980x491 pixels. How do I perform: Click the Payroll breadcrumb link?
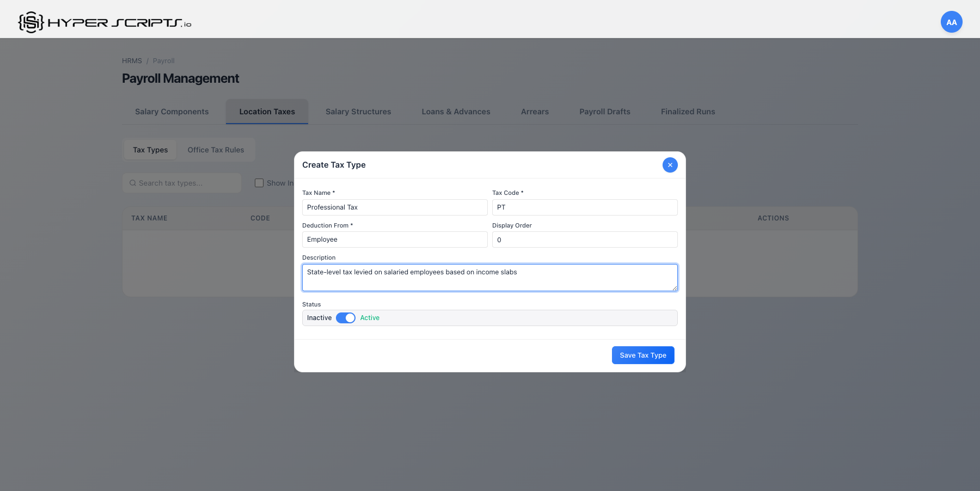click(163, 60)
